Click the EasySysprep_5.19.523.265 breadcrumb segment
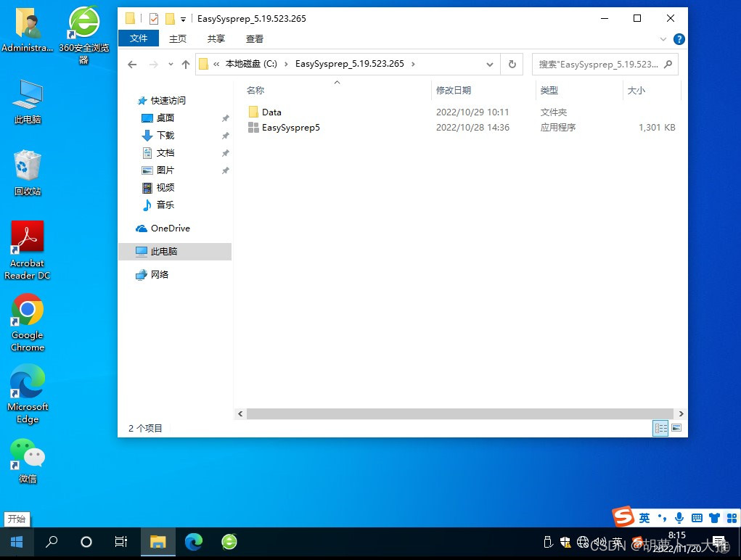 [350, 64]
